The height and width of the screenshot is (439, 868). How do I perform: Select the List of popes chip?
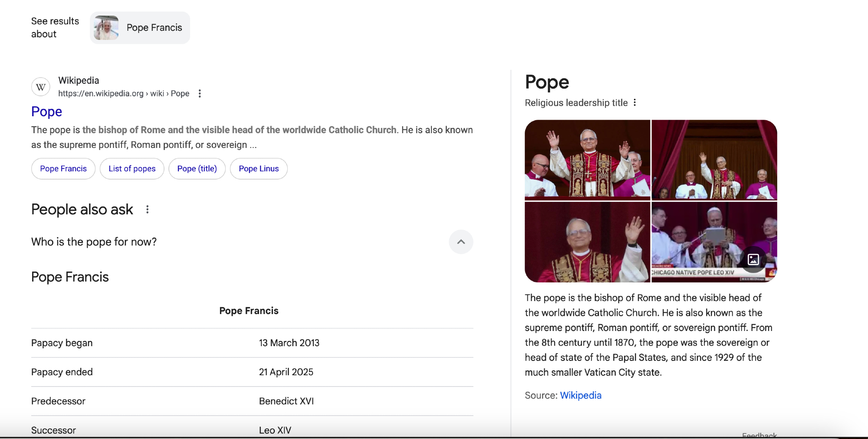(x=132, y=169)
